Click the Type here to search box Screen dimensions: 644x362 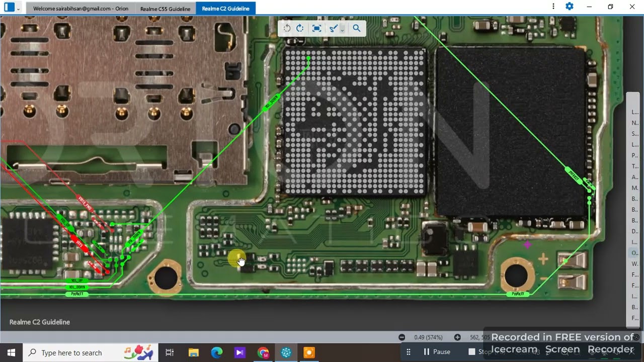click(x=91, y=352)
